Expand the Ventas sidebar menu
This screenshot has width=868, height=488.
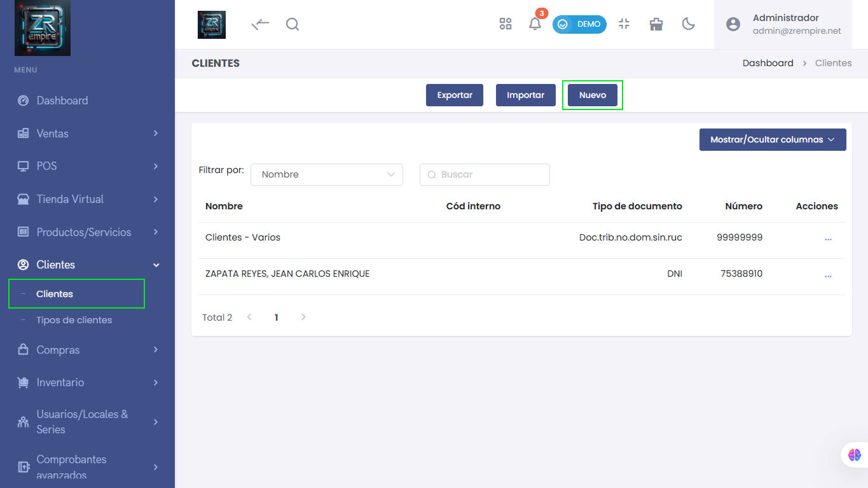click(88, 134)
